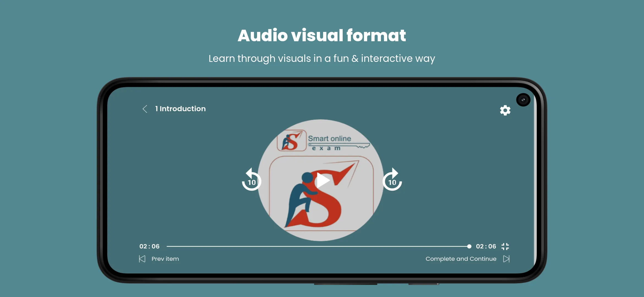Screen dimensions: 644x297
Task: Choose Complete and Continue
Action: pyautogui.click(x=461, y=259)
